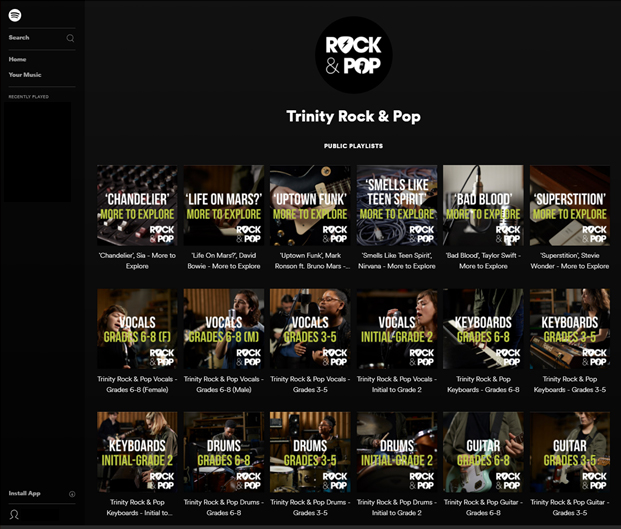
Task: Click "'Uptown Funk', Mark Ronson" title link
Action: click(312, 261)
